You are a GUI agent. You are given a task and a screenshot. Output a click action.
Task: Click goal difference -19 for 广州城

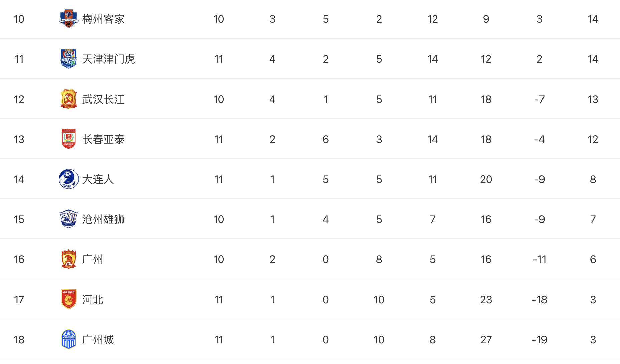click(539, 340)
